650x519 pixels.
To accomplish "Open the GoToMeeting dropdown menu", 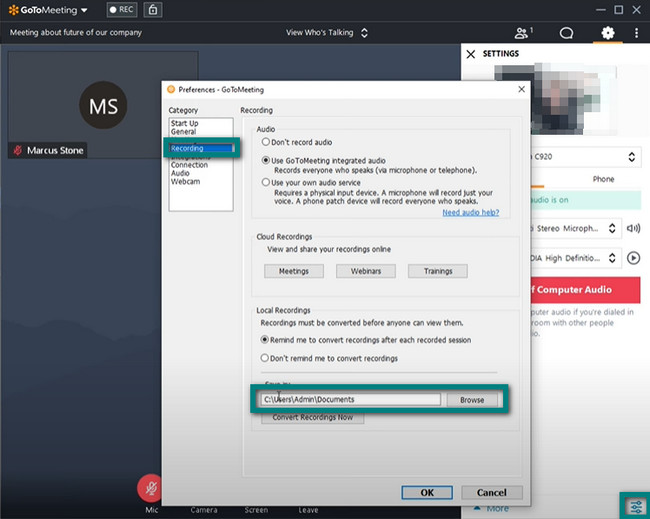I will [84, 10].
